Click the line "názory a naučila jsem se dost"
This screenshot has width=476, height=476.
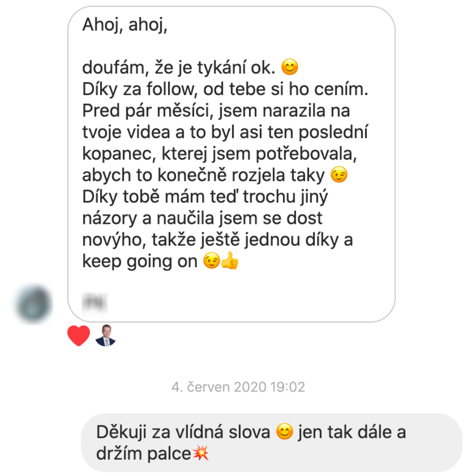pyautogui.click(x=202, y=219)
